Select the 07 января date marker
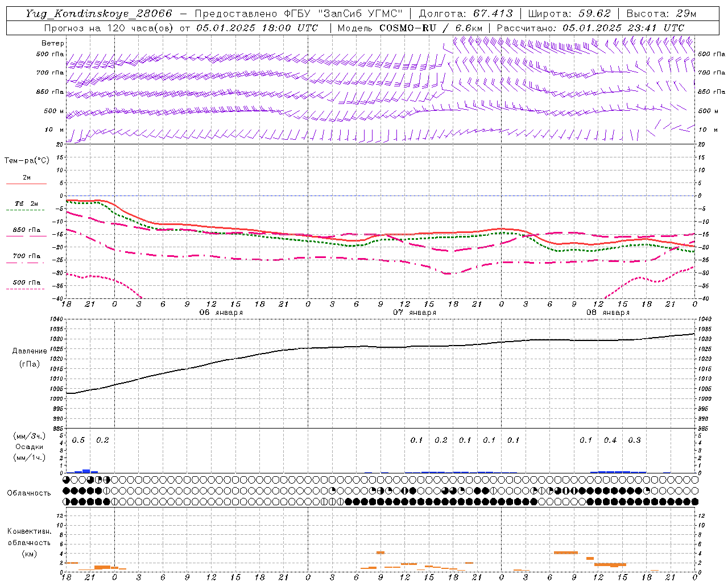The height and width of the screenshot is (582, 728). [x=415, y=313]
